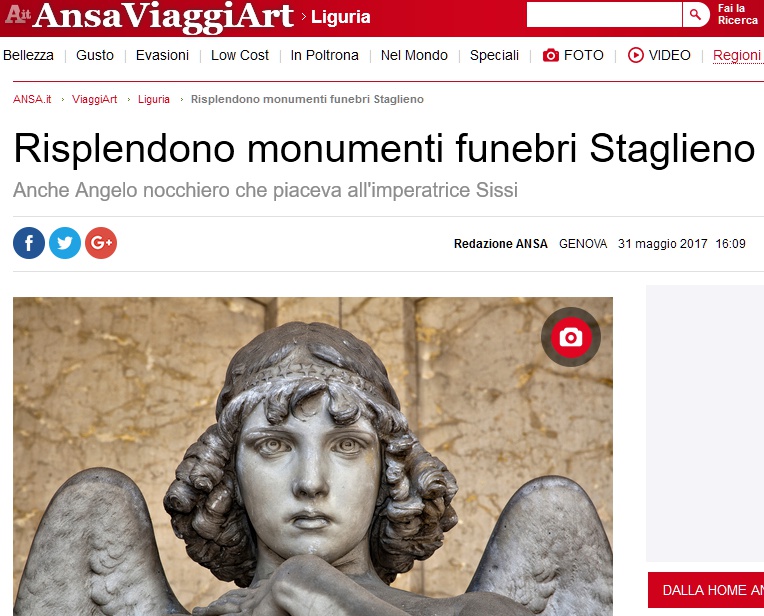
Task: Click the AnsaViaggiArt site title
Action: [164, 16]
